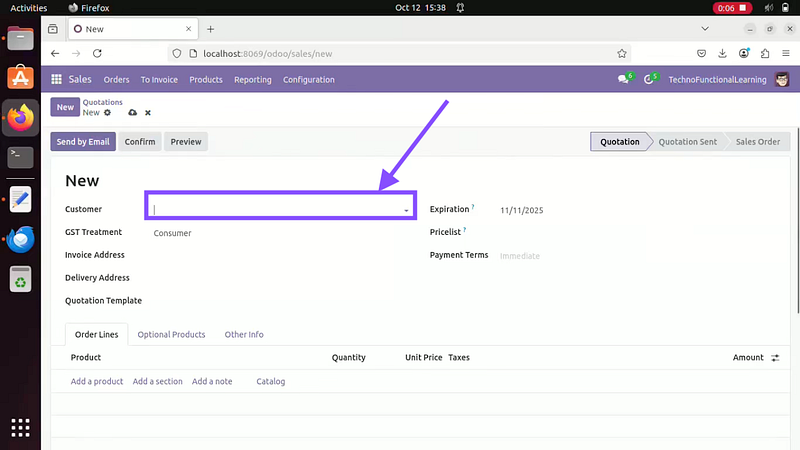The width and height of the screenshot is (800, 450).
Task: Expand the Customer dropdown arrow
Action: pyautogui.click(x=406, y=210)
